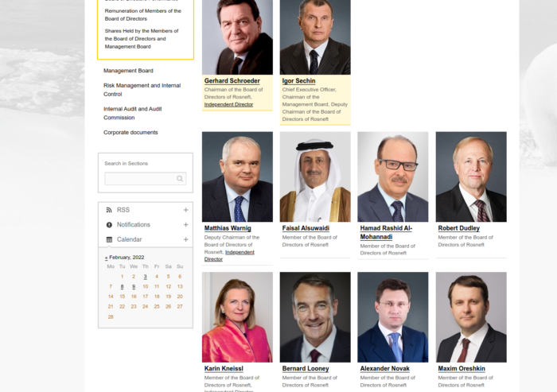Viewport: 557px width, 392px height.
Task: Select Internal Audit and Audit Commission
Action: 133,113
